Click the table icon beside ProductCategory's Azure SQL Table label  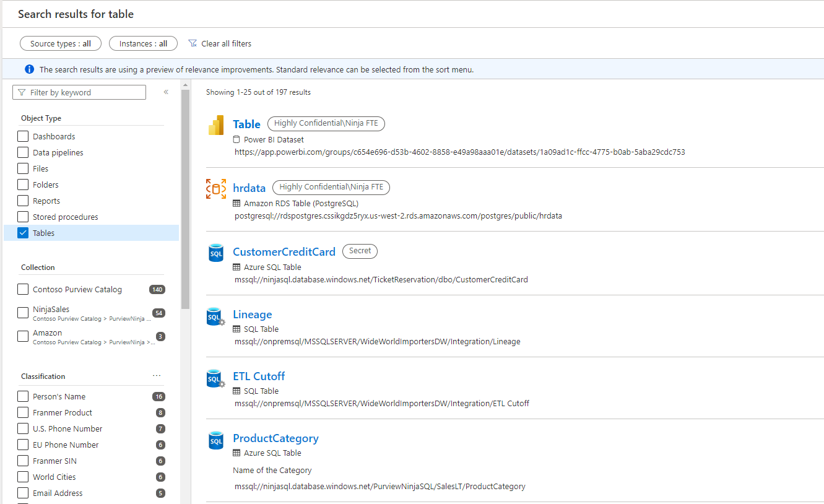[x=236, y=453]
